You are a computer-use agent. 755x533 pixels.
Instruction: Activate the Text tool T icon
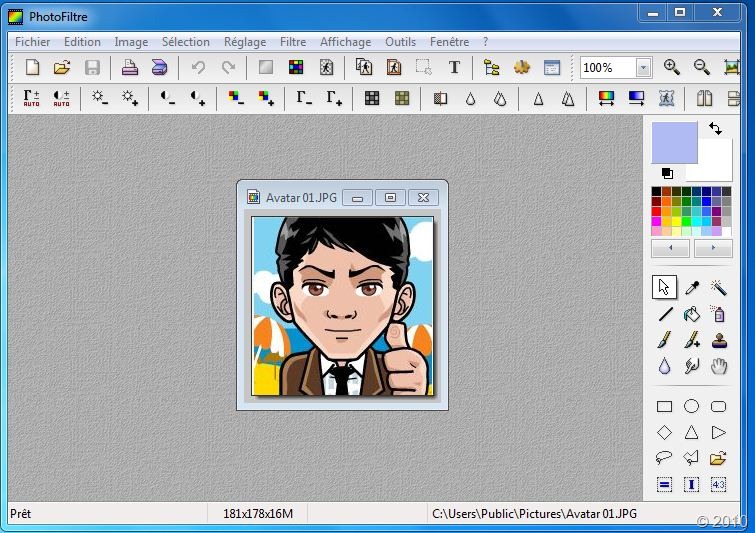click(x=454, y=67)
